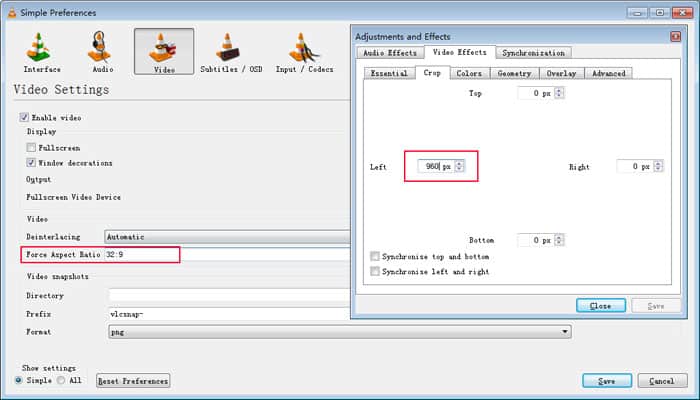Toggle Window decorations checkbox
This screenshot has height=400, width=700.
31,162
